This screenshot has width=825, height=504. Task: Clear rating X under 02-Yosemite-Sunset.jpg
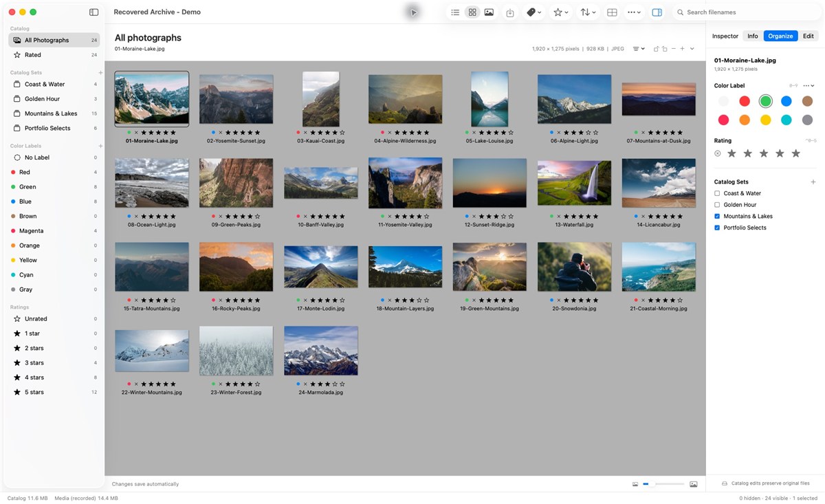[x=220, y=132]
